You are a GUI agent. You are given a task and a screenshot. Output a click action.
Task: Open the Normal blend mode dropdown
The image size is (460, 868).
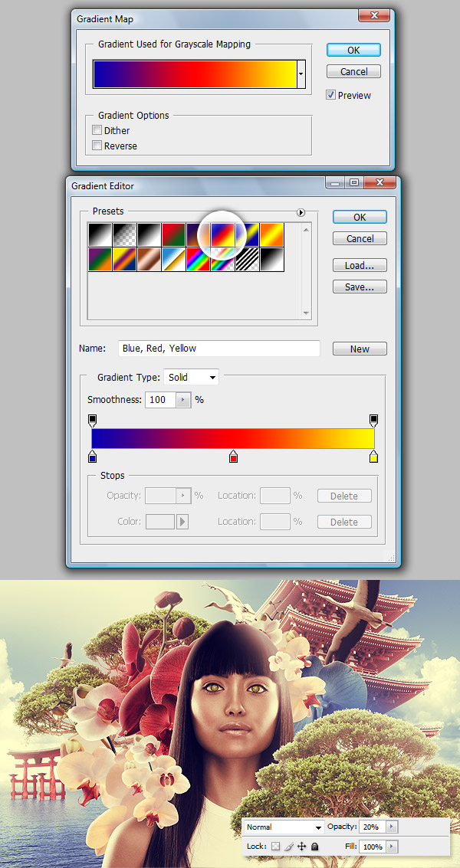(x=284, y=827)
